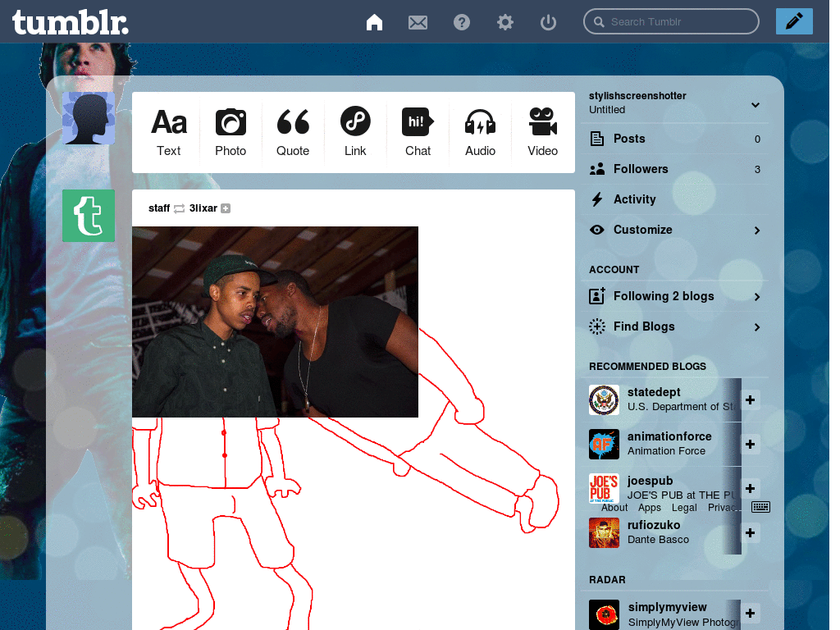The width and height of the screenshot is (840, 630).
Task: Open the rufiozuko recommended blog
Action: click(x=653, y=525)
